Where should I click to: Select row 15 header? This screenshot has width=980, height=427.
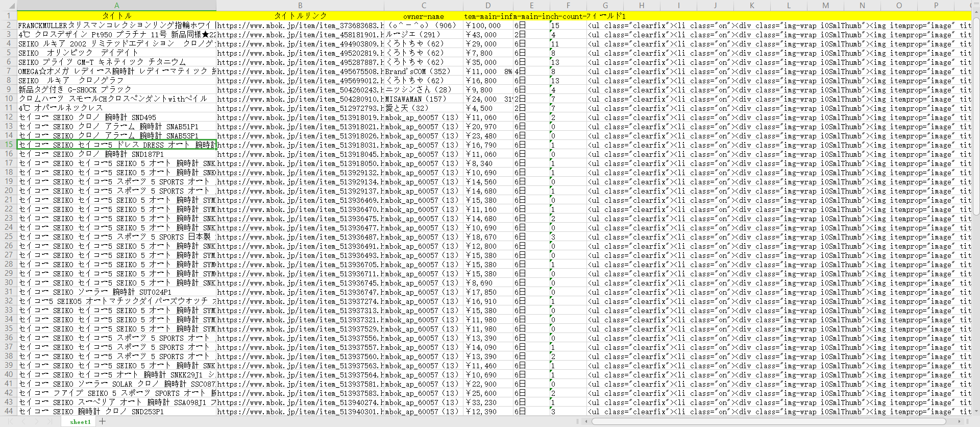point(8,145)
